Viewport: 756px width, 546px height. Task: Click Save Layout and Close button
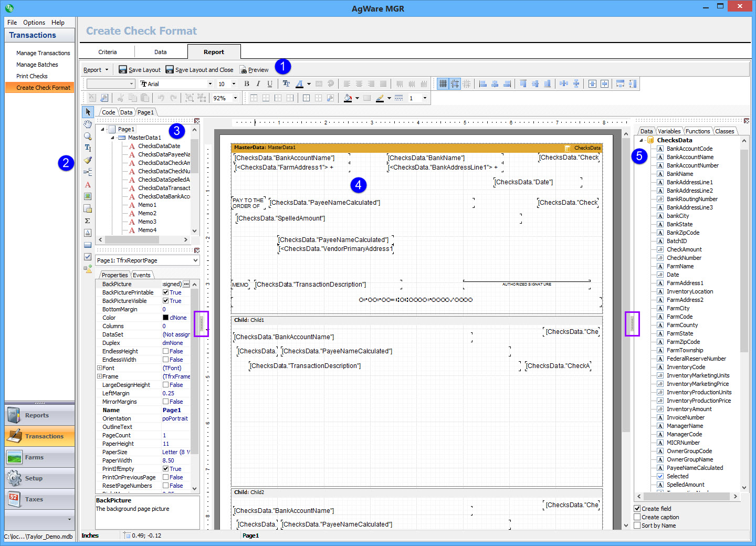[199, 70]
